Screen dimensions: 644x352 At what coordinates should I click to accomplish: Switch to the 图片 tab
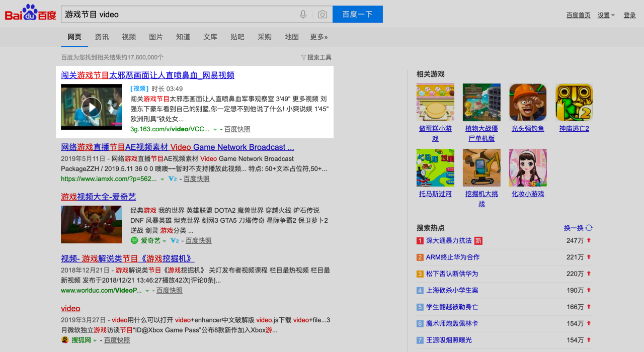(x=156, y=37)
